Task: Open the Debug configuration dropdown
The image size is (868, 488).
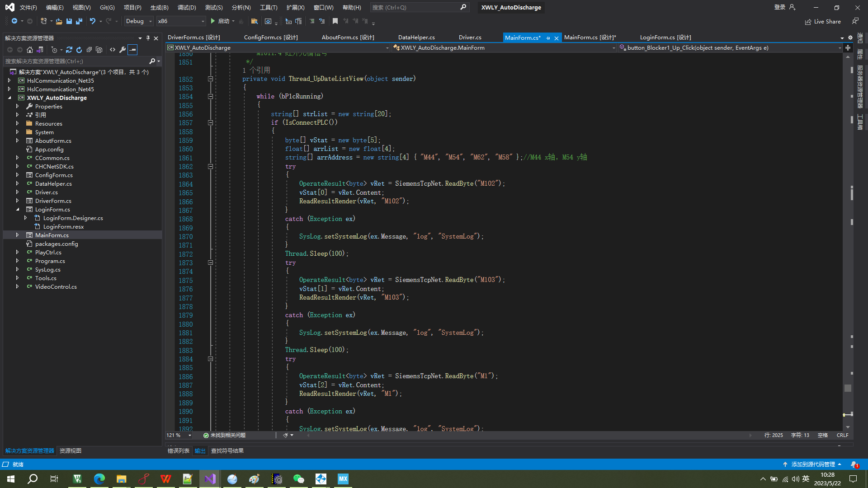Action: 139,21
